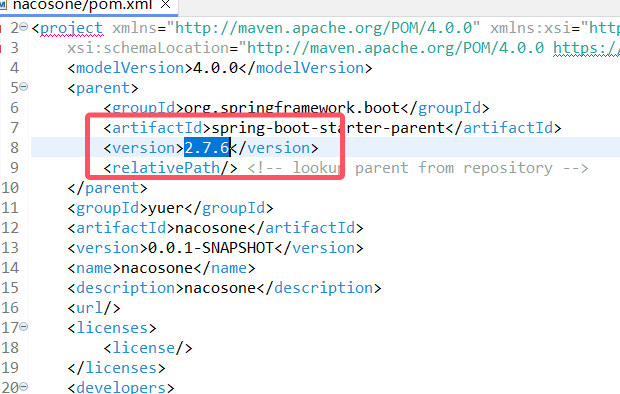Viewport: 620px width, 394px height.
Task: Click the closing licenses tag on line 19
Action: pos(116,367)
